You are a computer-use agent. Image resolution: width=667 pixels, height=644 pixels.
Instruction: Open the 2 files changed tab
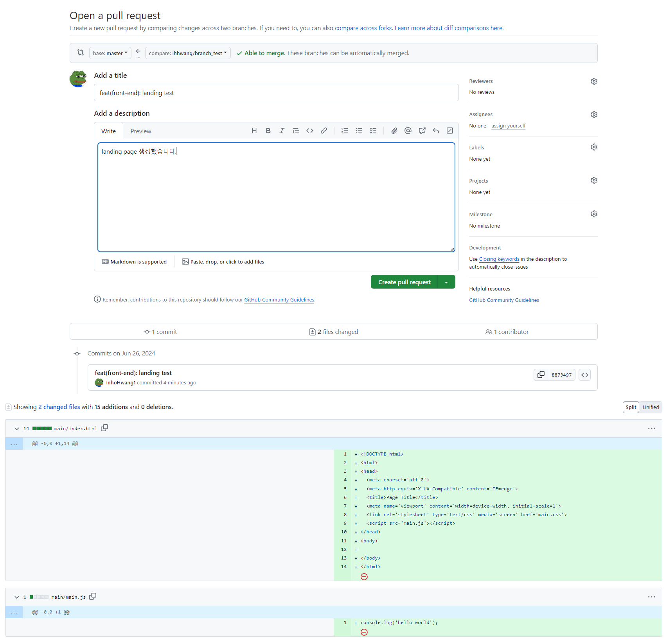coord(334,332)
